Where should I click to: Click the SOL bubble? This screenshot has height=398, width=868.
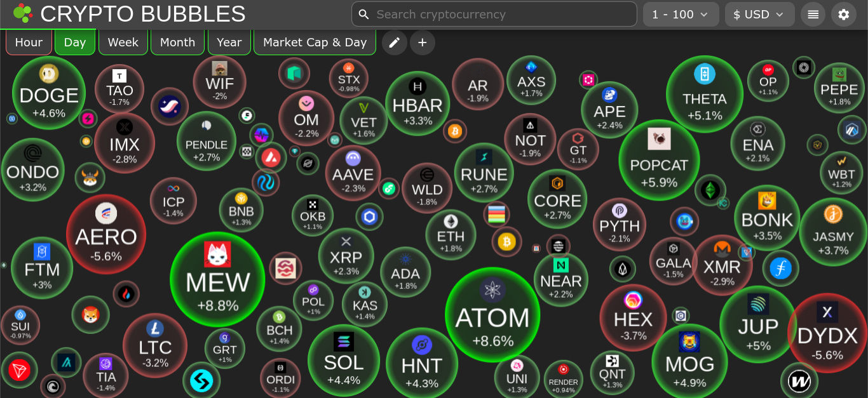point(344,361)
